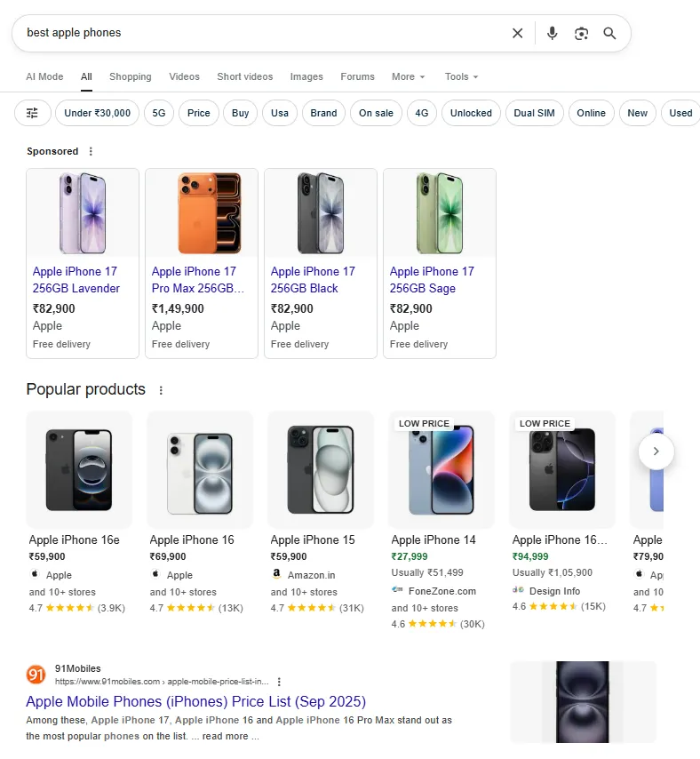Toggle the Dual SIM filter chip
The width and height of the screenshot is (700, 759).
click(x=534, y=113)
